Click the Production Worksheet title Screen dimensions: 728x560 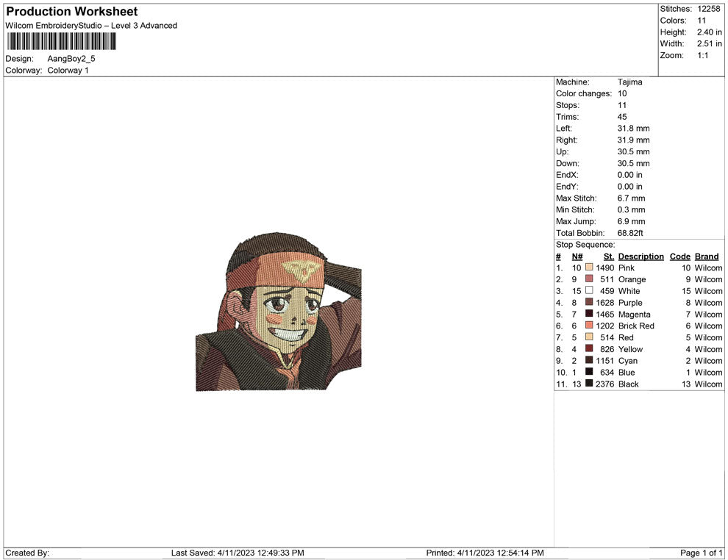pos(72,12)
